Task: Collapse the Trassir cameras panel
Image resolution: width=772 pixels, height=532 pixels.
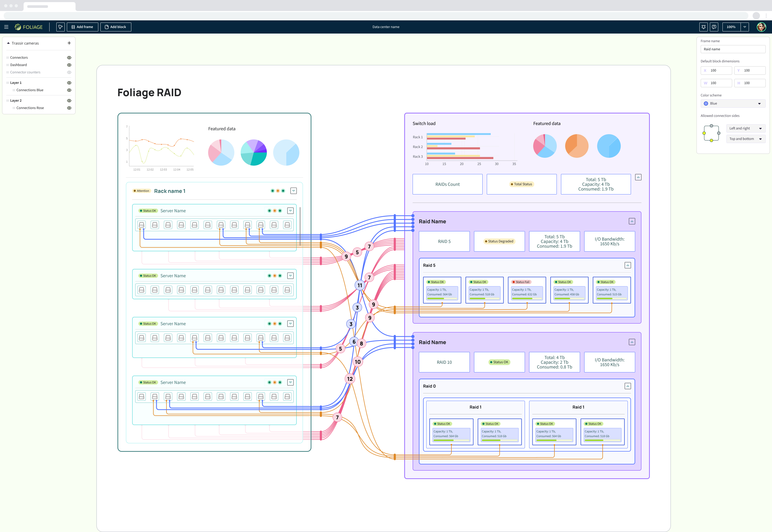Action: 8,43
